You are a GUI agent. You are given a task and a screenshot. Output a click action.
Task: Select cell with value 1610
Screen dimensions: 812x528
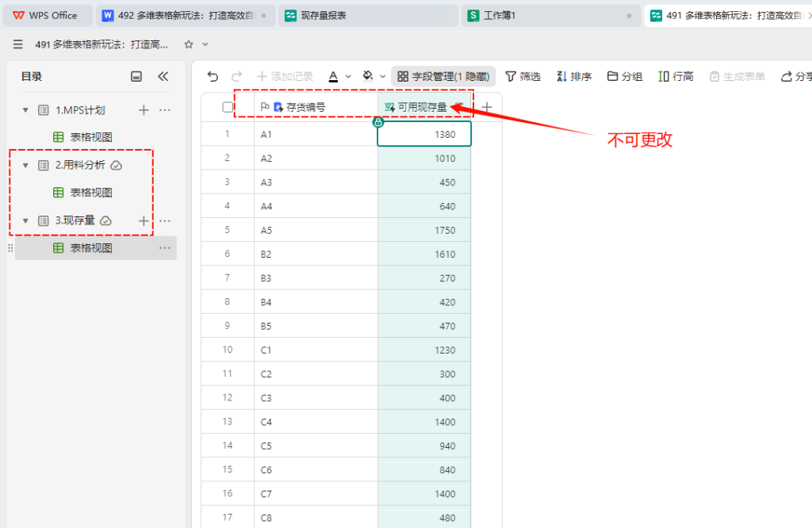pyautogui.click(x=424, y=254)
